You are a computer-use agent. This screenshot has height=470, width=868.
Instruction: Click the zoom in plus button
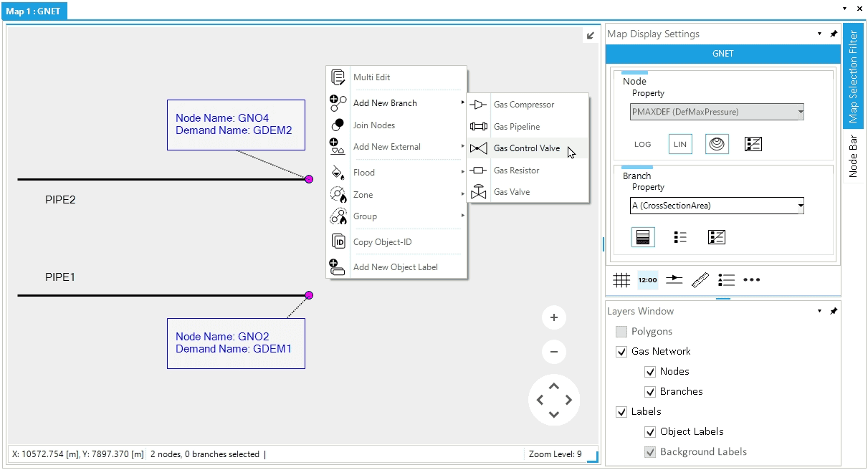point(554,317)
